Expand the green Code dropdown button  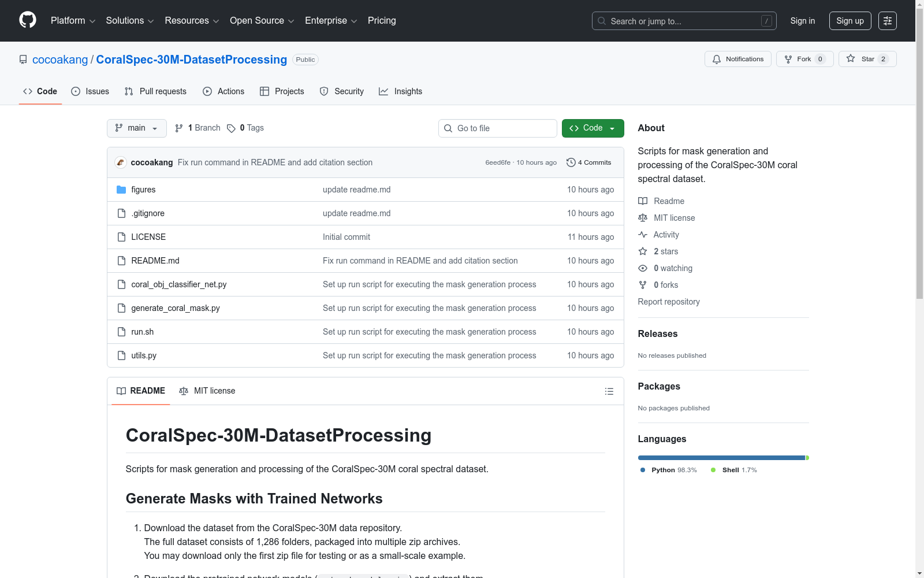(593, 128)
